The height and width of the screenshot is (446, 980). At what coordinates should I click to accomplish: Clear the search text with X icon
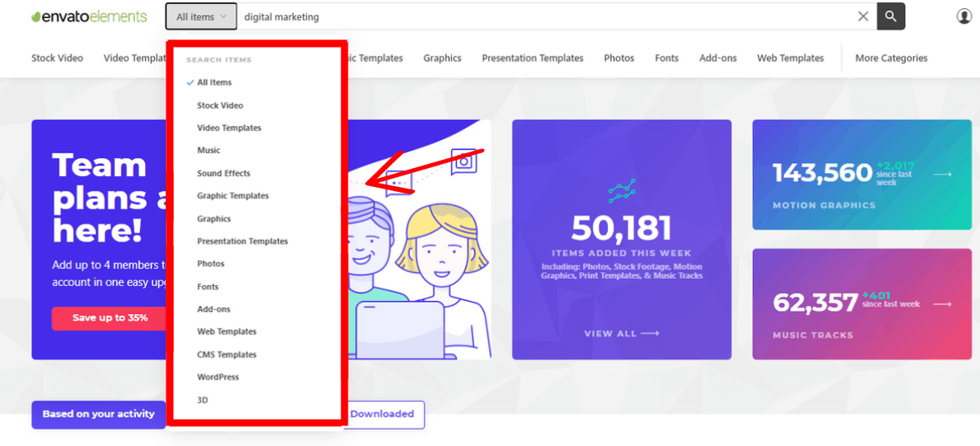click(863, 16)
